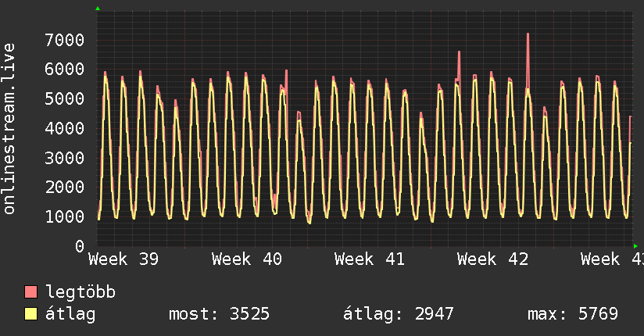Click the green arrow ending the x-axis
Viewport: 644px width, 336px height.
(x=635, y=246)
